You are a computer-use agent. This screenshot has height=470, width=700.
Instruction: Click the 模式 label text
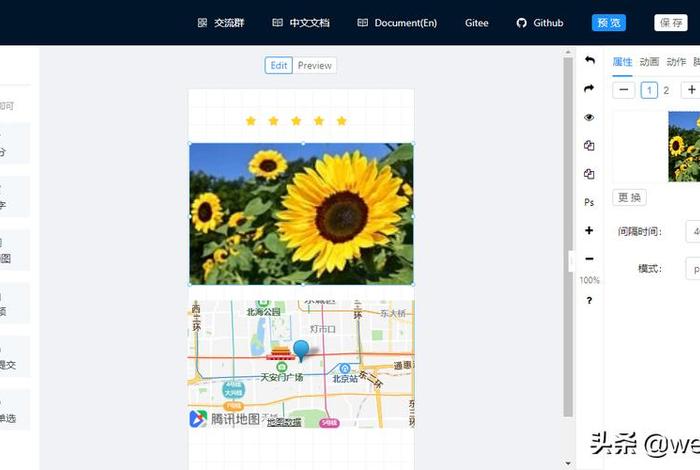tap(650, 269)
